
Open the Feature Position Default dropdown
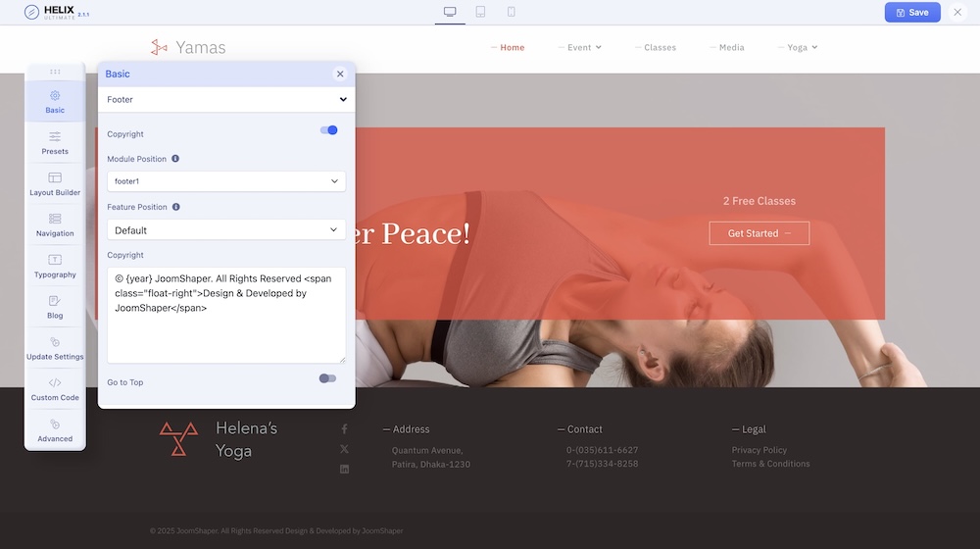[x=226, y=230]
